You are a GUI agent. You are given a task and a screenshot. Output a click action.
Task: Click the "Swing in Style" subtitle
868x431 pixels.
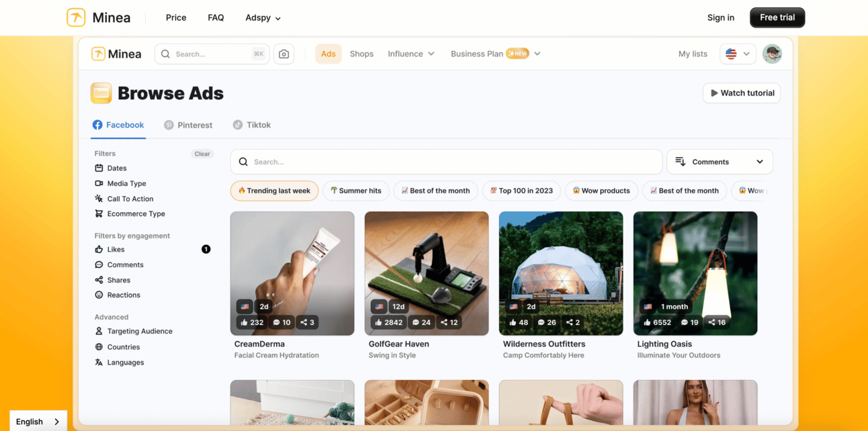(x=392, y=356)
